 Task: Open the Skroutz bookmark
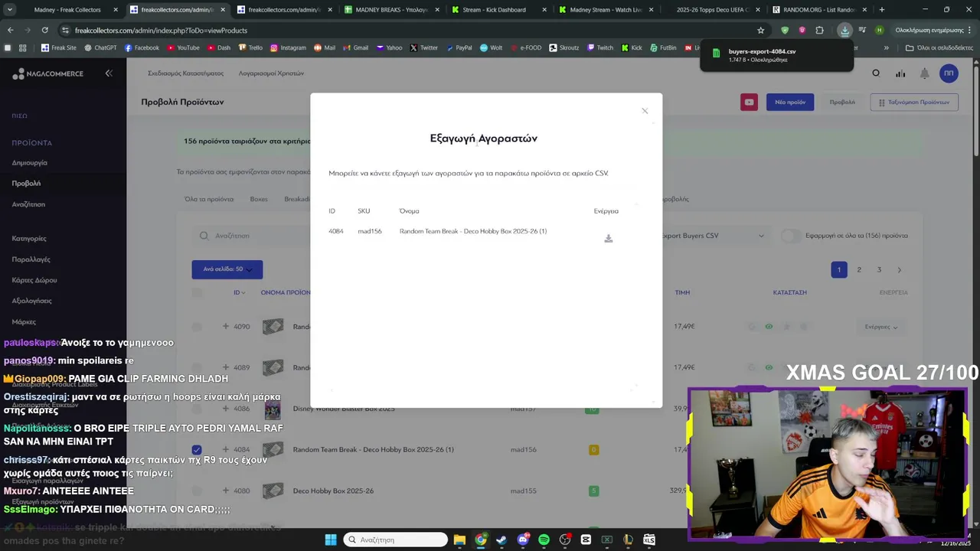[x=564, y=47]
